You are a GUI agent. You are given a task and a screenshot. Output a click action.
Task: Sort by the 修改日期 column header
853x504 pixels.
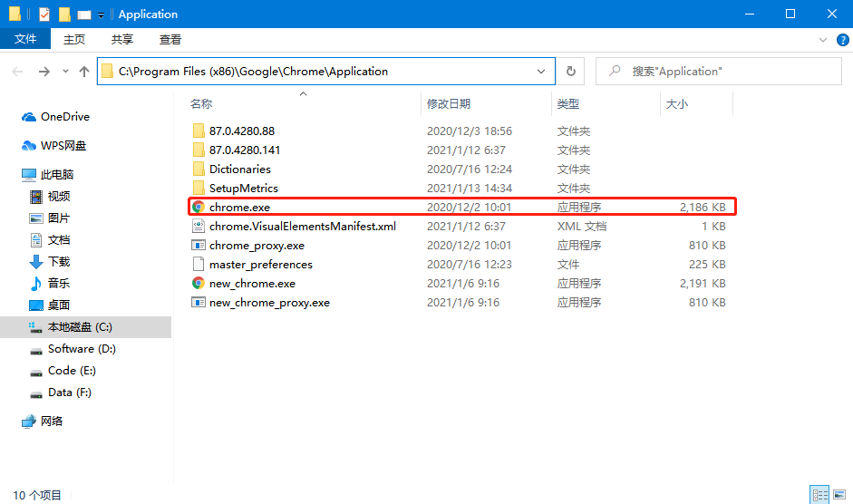click(x=449, y=103)
